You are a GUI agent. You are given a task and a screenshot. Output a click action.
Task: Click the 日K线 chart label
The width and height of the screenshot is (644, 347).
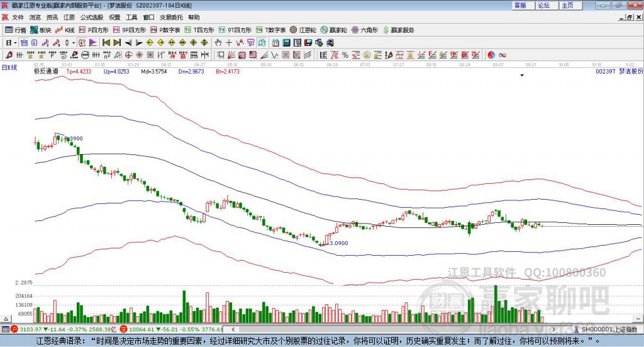9,67
